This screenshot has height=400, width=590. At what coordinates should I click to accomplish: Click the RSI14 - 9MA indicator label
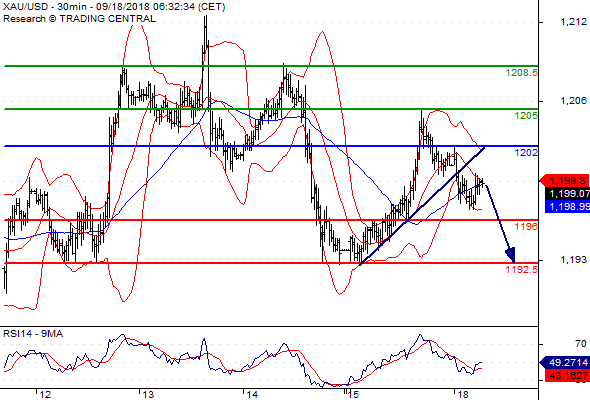pyautogui.click(x=33, y=334)
